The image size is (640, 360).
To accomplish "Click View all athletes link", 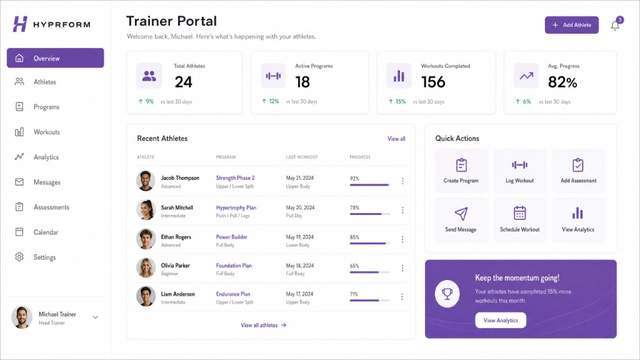I will [263, 325].
